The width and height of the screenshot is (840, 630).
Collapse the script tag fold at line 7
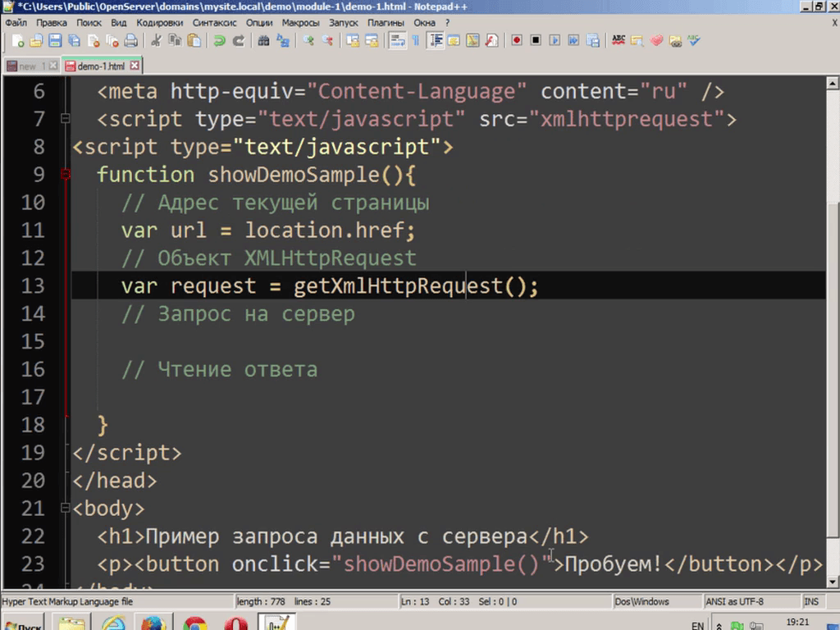click(x=66, y=118)
